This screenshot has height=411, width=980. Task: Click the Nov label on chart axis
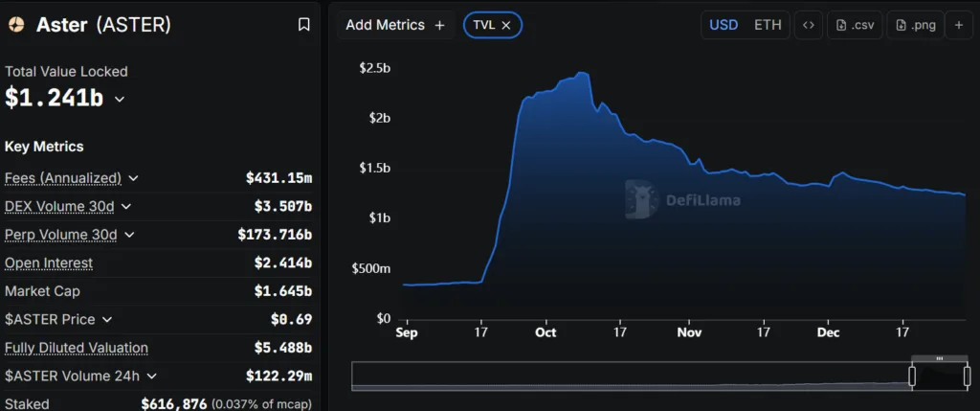[x=690, y=332]
